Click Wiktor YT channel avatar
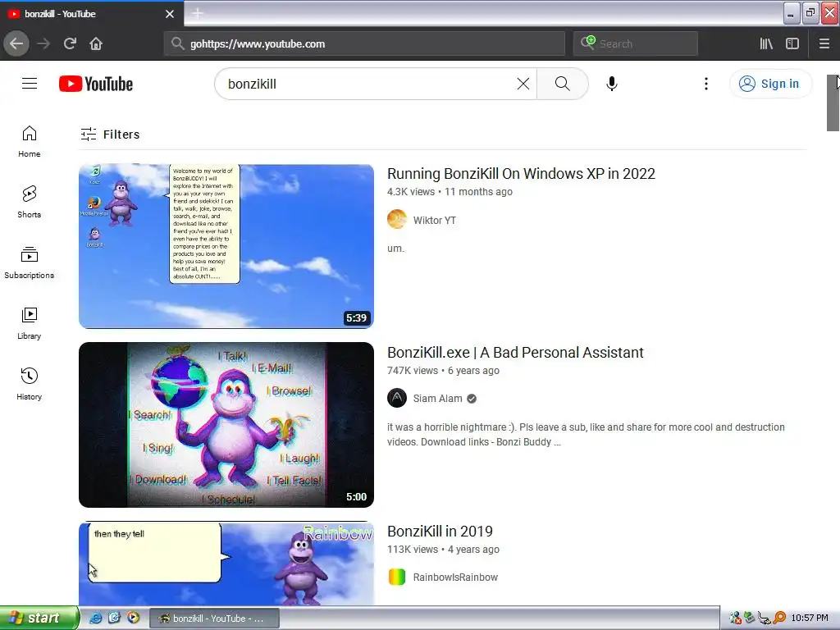This screenshot has height=630, width=840. tap(397, 220)
